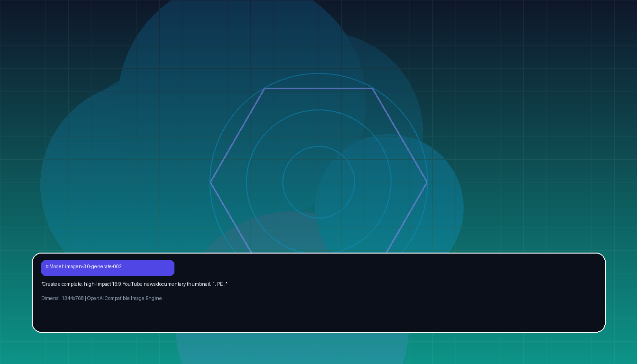The width and height of the screenshot is (637, 364).
Task: Click the "Dimensi: 1344x768" text
Action: tap(63, 299)
